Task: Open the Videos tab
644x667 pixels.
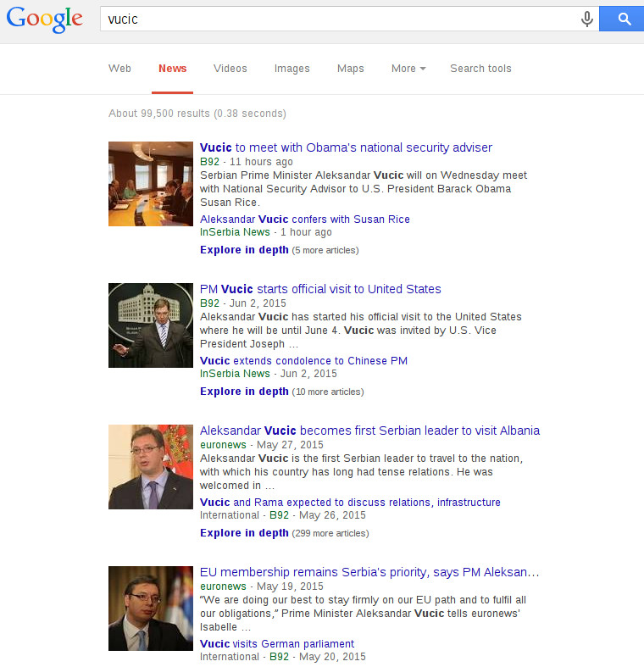Action: [230, 69]
